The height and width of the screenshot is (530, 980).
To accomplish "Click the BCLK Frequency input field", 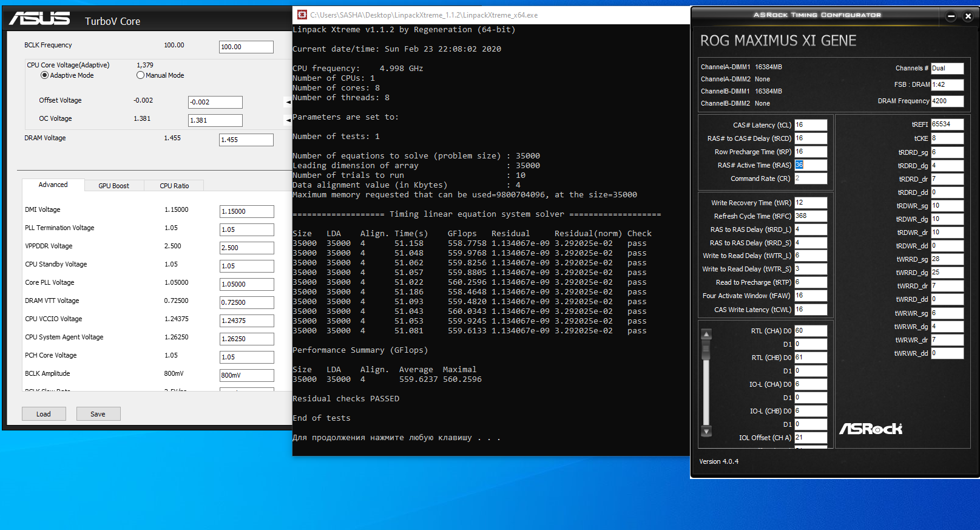I will click(246, 47).
